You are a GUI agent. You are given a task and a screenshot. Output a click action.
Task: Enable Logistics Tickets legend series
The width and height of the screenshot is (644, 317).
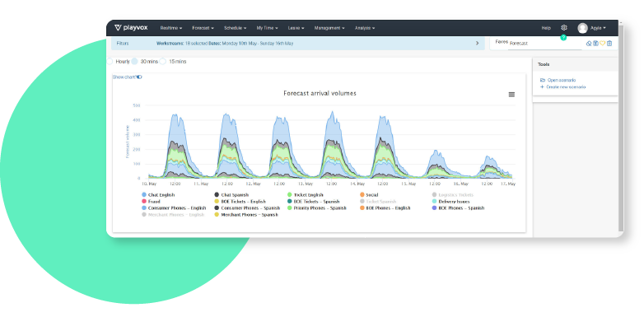453,195
